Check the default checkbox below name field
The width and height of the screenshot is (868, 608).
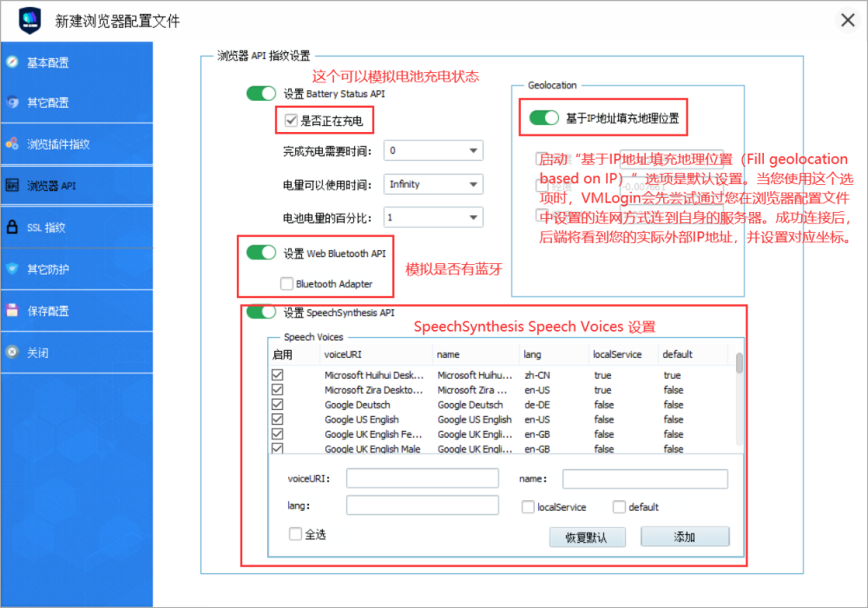(620, 506)
